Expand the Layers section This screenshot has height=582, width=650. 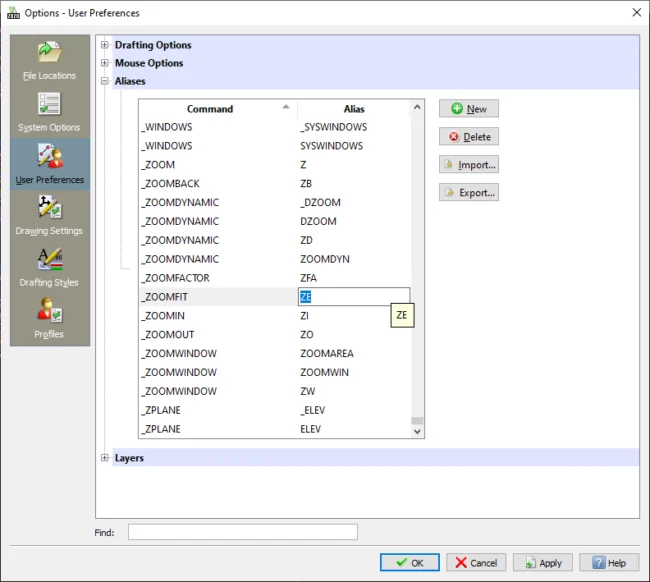(105, 458)
